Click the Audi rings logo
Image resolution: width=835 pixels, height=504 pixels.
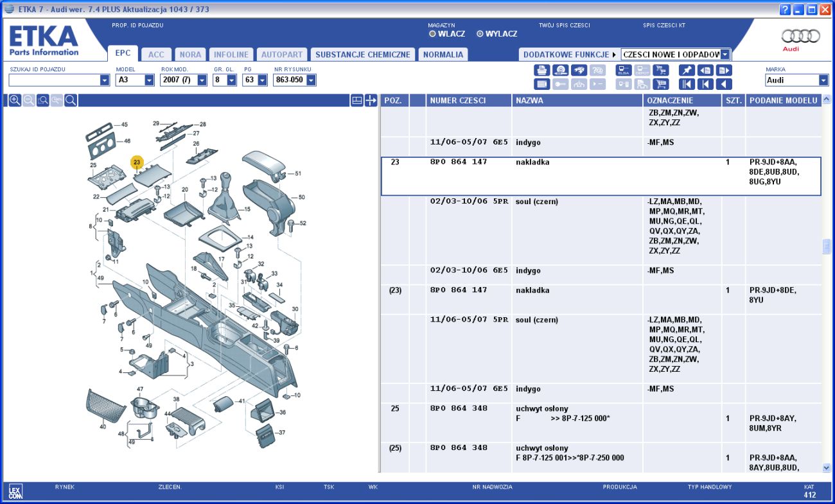pos(800,37)
